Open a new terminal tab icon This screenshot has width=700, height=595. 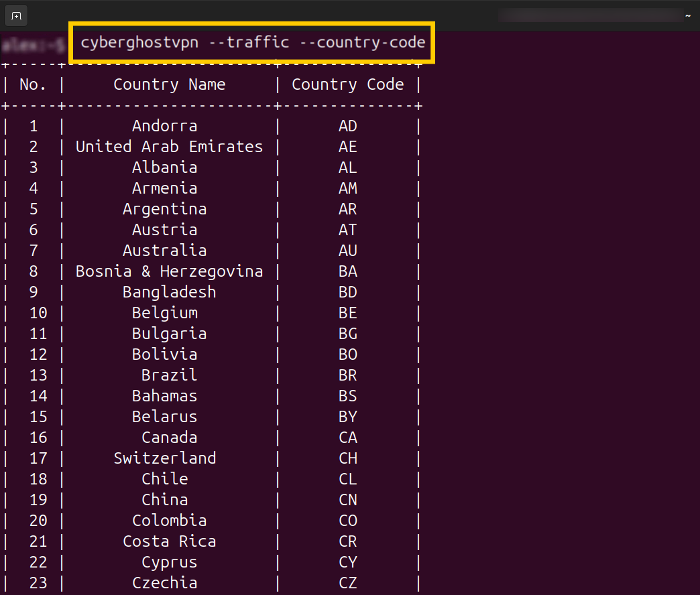click(17, 16)
